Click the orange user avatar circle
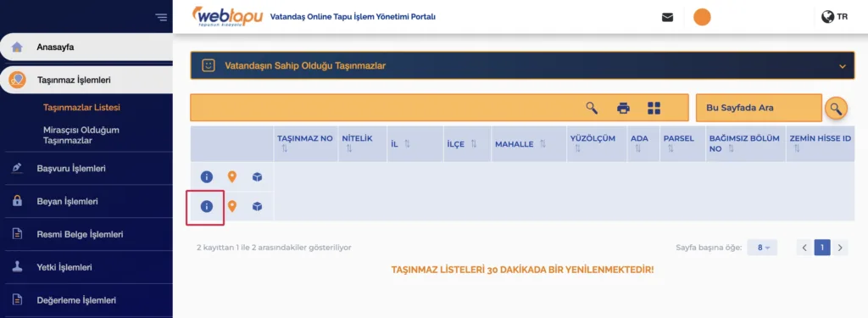 [702, 17]
